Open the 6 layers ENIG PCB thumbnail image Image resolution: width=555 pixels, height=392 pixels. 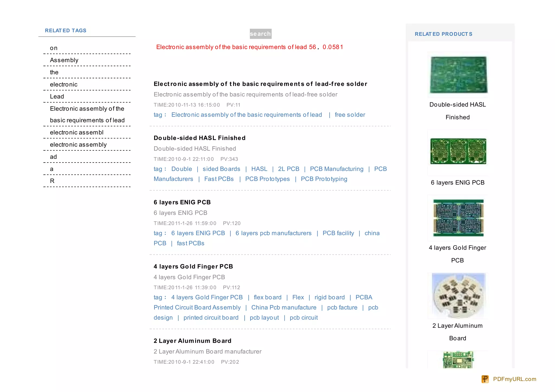click(x=458, y=151)
